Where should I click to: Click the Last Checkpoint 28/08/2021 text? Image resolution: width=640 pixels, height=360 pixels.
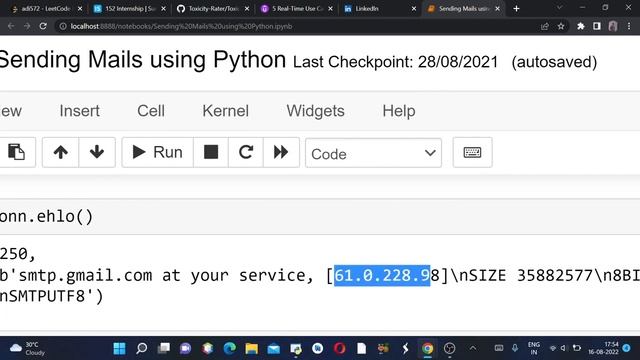tap(396, 62)
